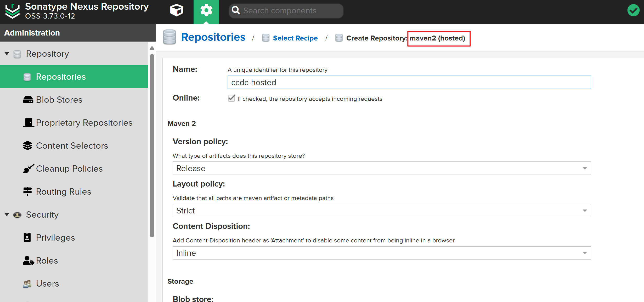644x302 pixels.
Task: Click the Blob Stores drive icon
Action: (x=28, y=100)
